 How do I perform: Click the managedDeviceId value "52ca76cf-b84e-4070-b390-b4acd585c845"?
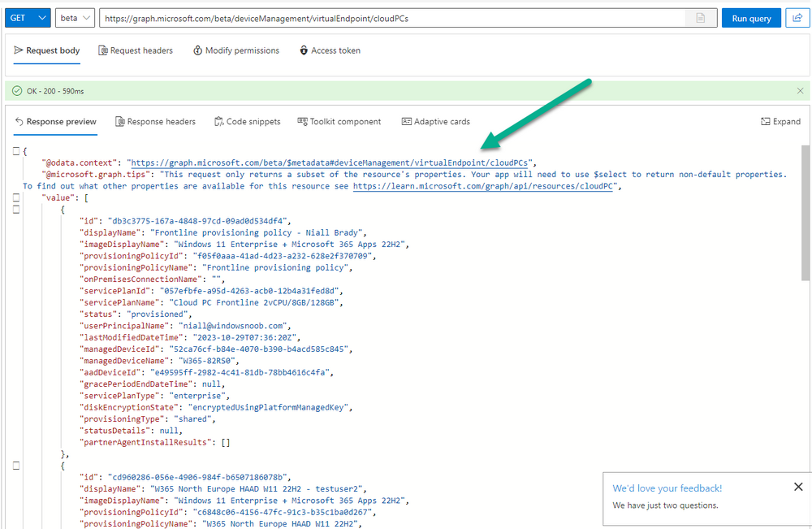coord(258,349)
